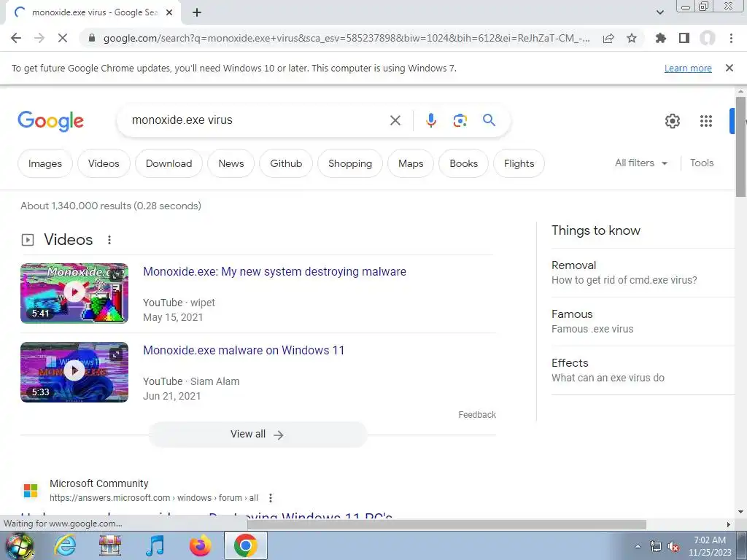Open a new browser tab
Viewport: 747px width, 560px height.
197,12
